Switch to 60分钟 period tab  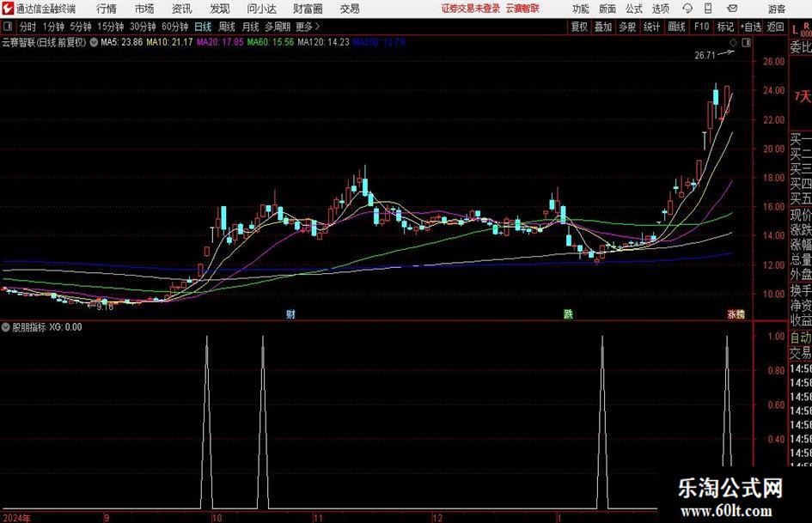pyautogui.click(x=175, y=27)
